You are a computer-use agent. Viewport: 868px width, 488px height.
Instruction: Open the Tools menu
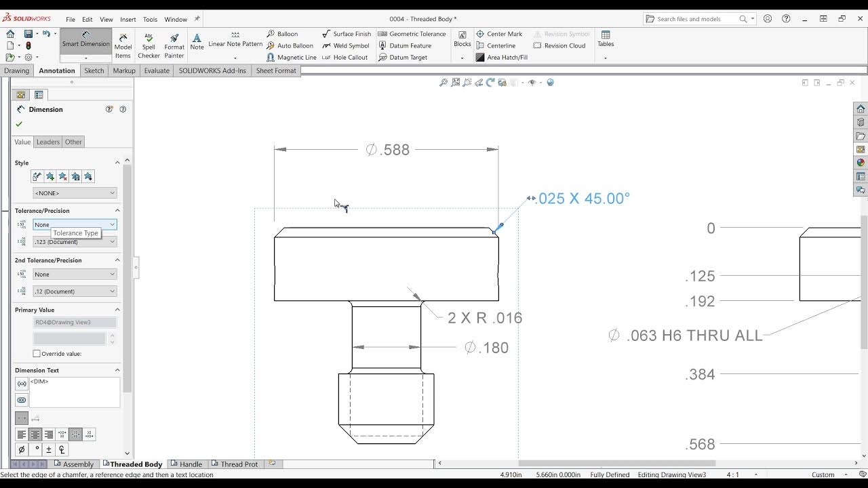150,20
